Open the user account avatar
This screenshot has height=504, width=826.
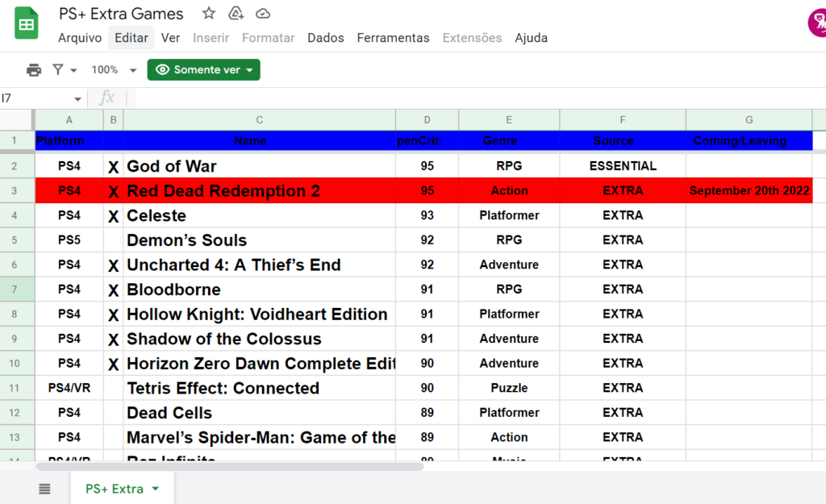click(x=818, y=23)
